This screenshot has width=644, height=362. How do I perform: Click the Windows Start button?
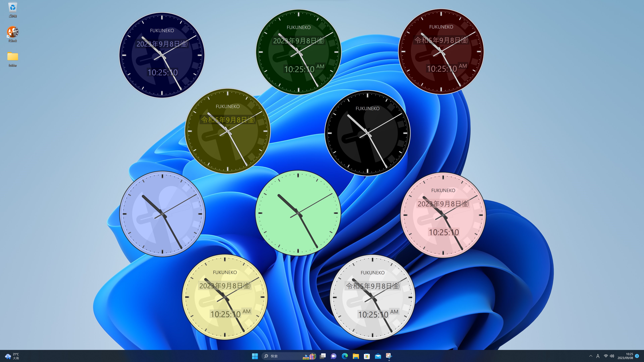tap(255, 356)
